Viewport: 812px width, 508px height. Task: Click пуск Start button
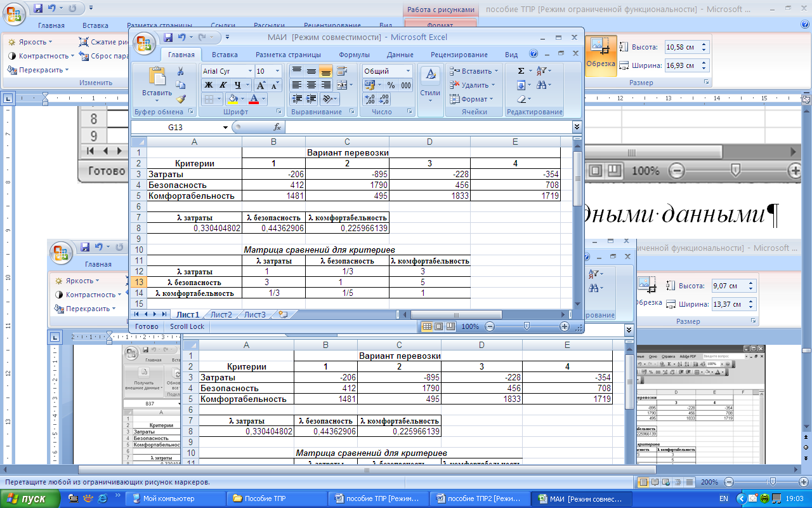pyautogui.click(x=30, y=498)
